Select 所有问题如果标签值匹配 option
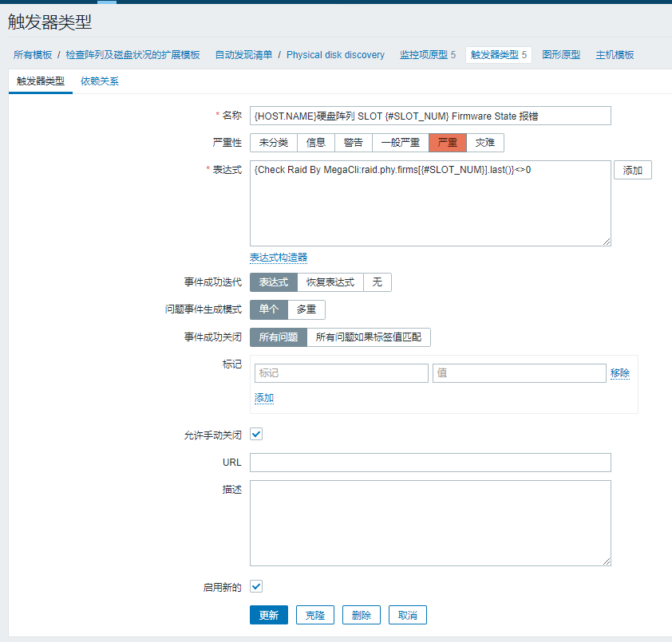The image size is (672, 642). click(369, 337)
